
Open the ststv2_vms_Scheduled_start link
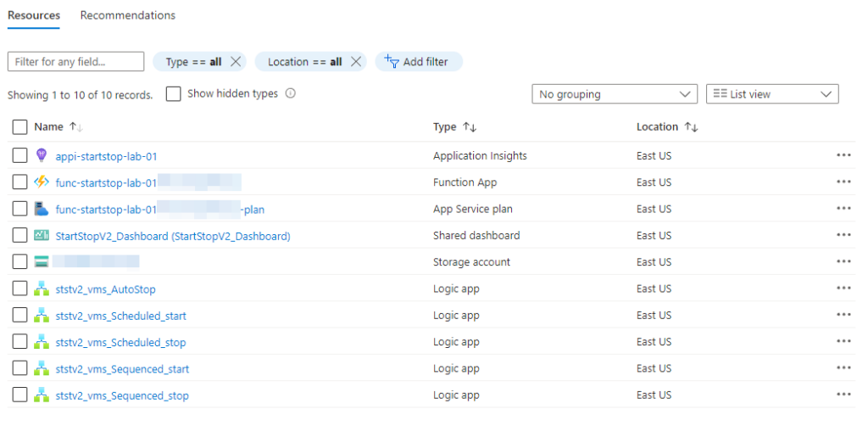click(120, 316)
